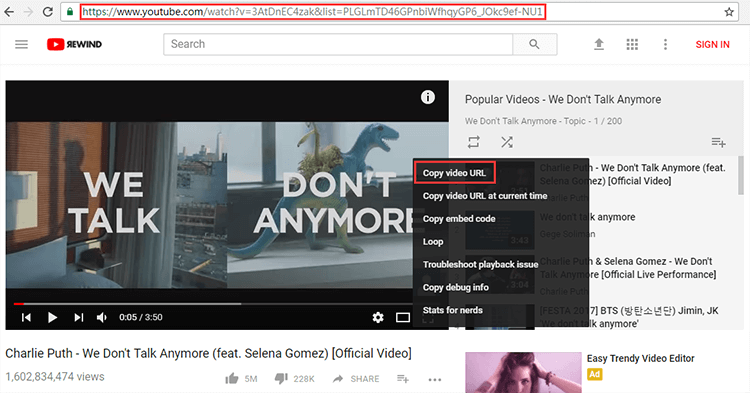
Task: Open the video info card icon
Action: (x=428, y=97)
